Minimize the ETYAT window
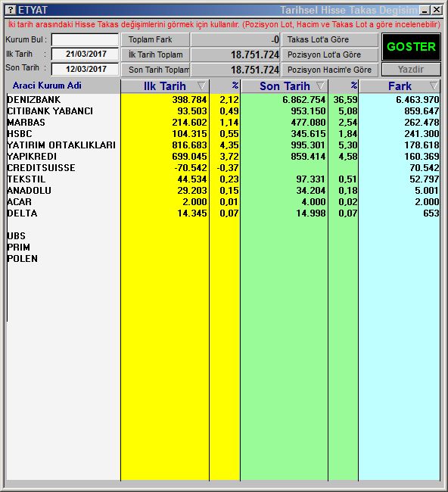 [425, 10]
